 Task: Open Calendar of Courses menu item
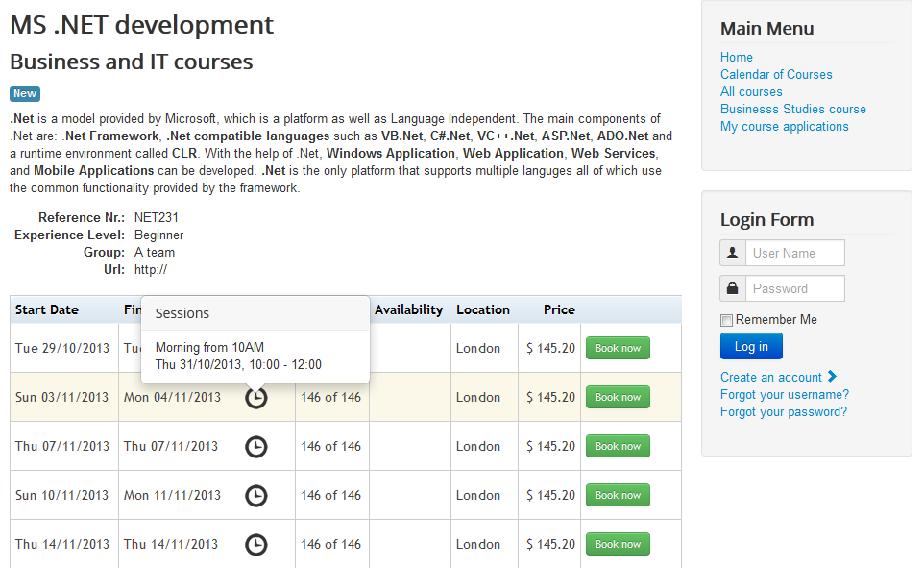(776, 74)
